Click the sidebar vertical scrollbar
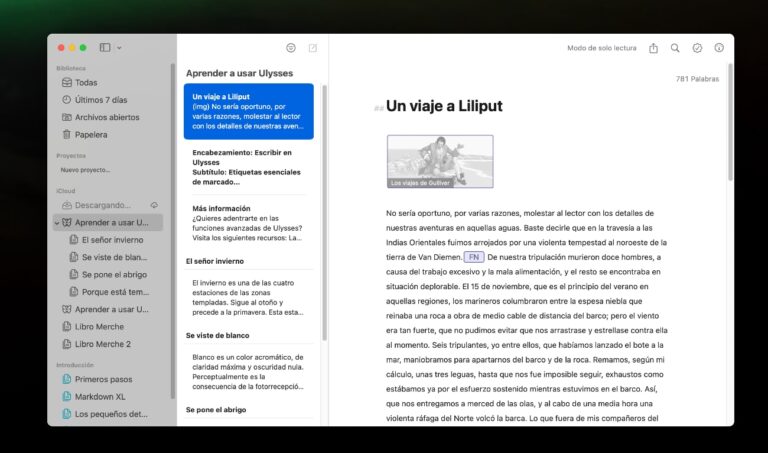Screen dimensions: 768x453 (172, 230)
